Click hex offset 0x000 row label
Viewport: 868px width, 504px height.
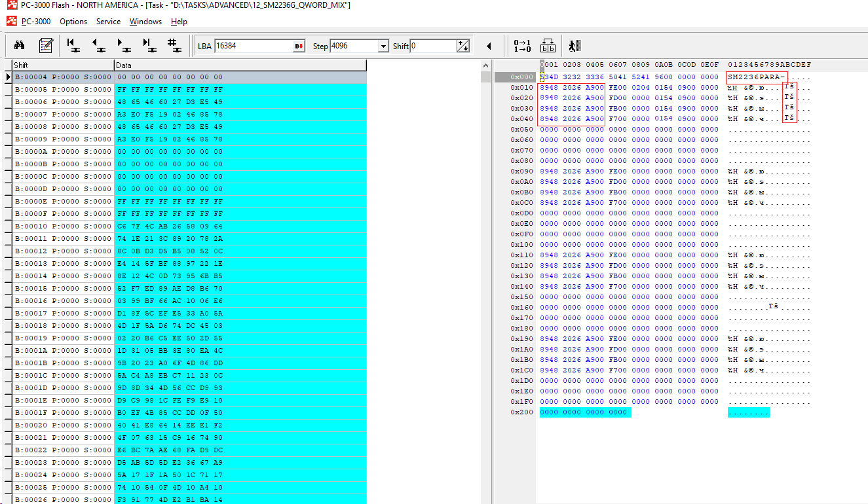522,77
